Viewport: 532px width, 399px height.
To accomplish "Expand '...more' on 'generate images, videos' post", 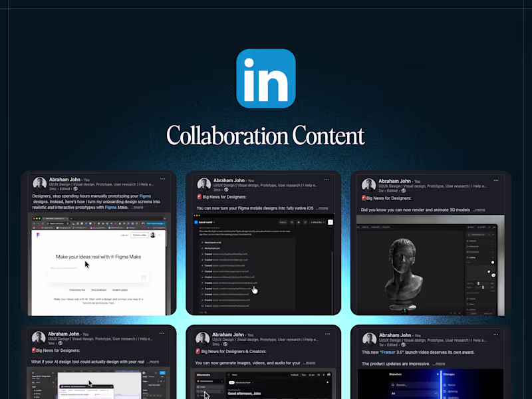I will pyautogui.click(x=309, y=362).
